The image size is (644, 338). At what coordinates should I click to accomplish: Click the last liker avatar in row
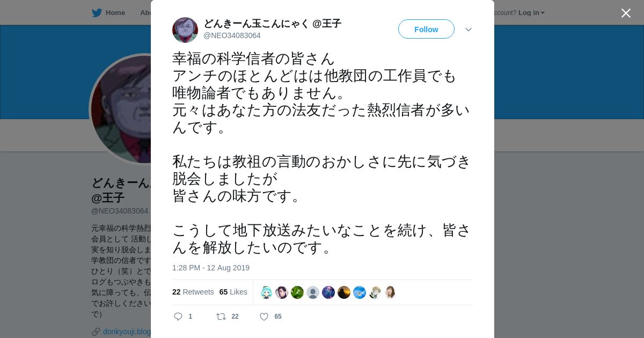pyautogui.click(x=391, y=292)
